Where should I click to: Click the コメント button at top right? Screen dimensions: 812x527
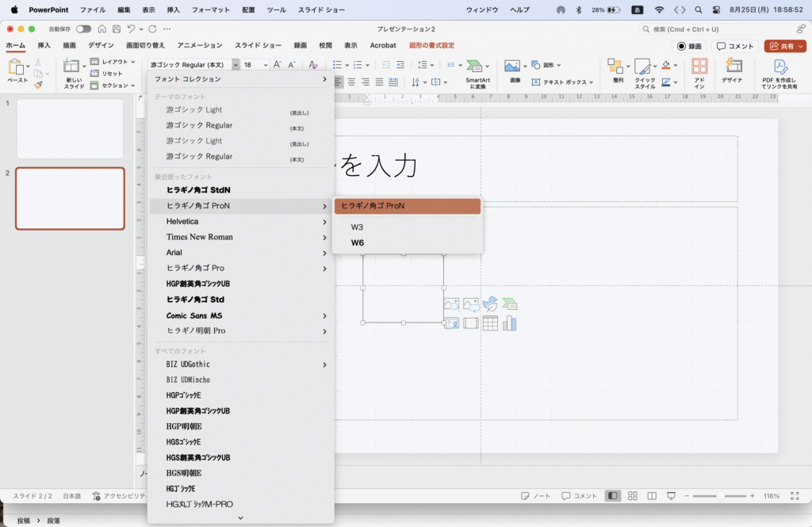point(735,46)
